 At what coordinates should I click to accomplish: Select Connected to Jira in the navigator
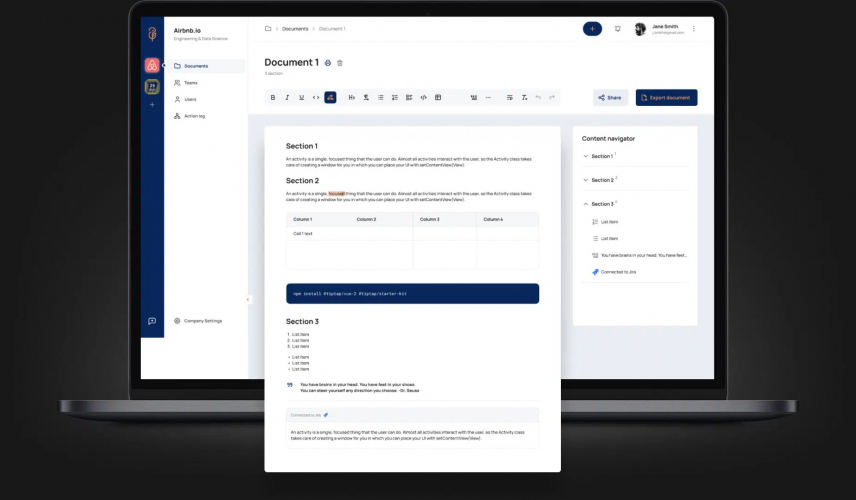[x=614, y=272]
